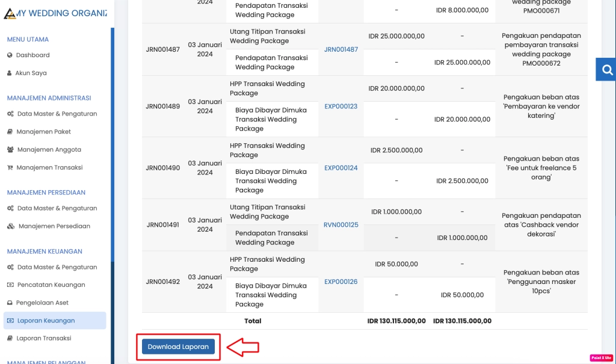This screenshot has width=616, height=364.
Task: Open journal entry JRN001487 link
Action: tap(340, 49)
